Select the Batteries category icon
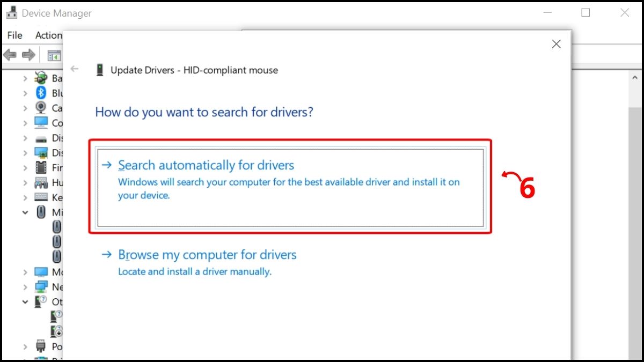644x362 pixels. click(x=41, y=78)
